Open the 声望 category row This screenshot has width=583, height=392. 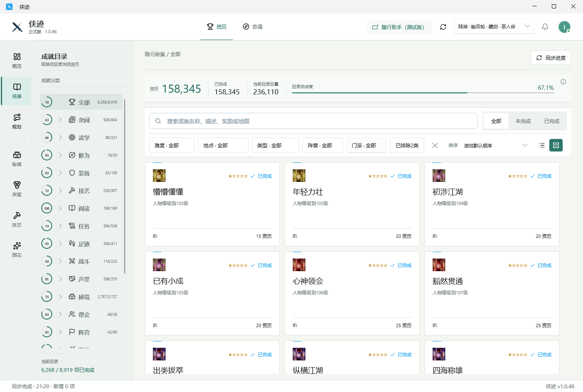pyautogui.click(x=81, y=279)
